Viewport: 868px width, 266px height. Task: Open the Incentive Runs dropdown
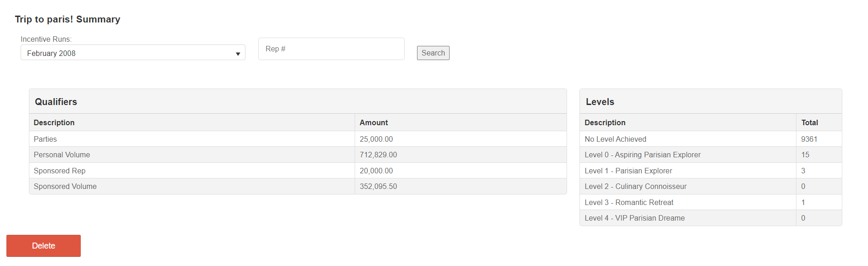(133, 53)
